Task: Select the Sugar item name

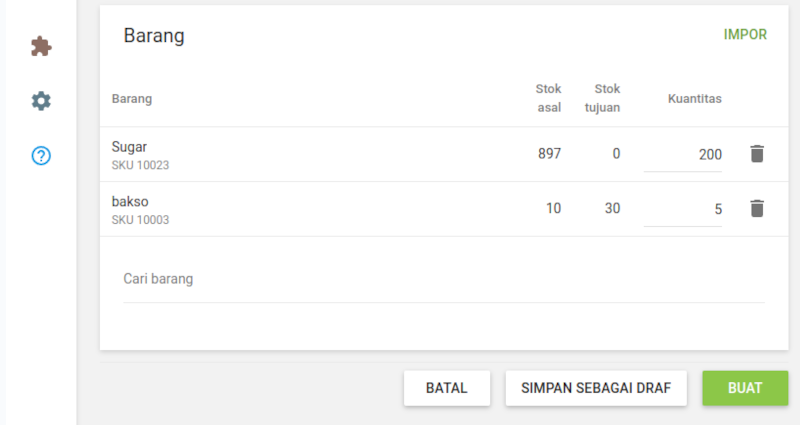Action: point(130,147)
